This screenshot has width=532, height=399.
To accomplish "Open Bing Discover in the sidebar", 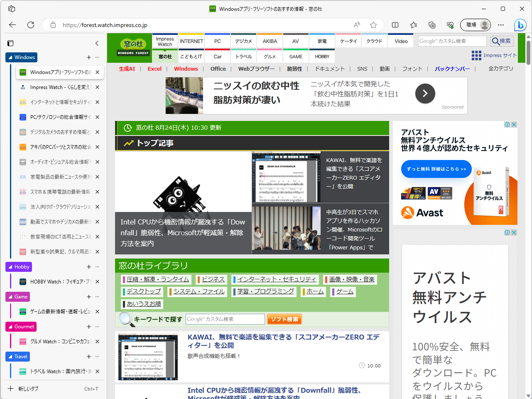I will coord(520,25).
